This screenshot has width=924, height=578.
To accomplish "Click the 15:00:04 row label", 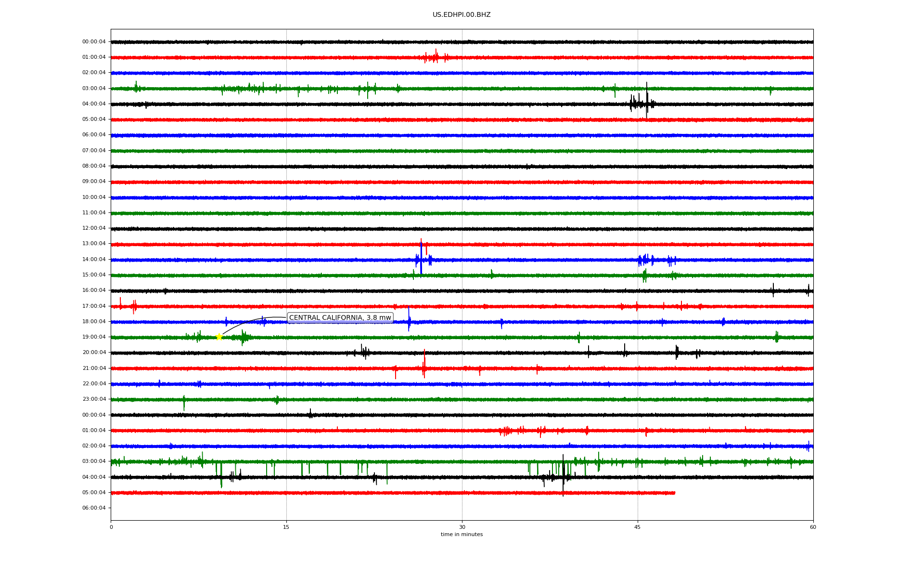I will click(x=94, y=275).
